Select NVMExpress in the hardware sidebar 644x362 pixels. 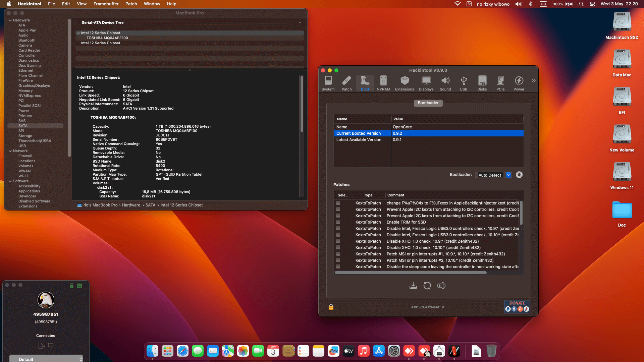tap(30, 96)
